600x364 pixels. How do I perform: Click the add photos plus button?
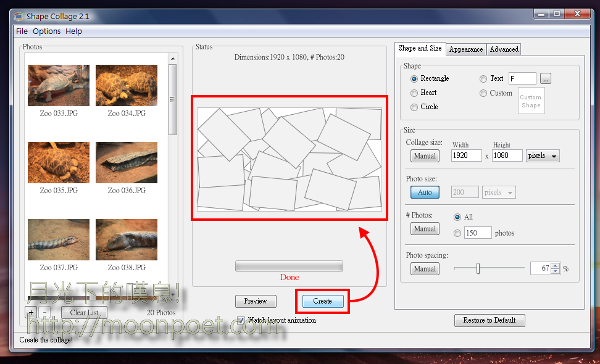tap(30, 313)
